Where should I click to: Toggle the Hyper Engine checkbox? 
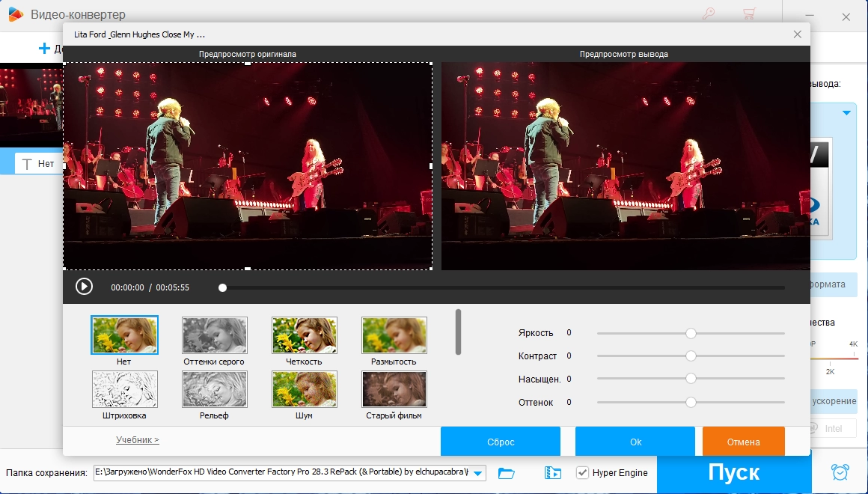582,472
